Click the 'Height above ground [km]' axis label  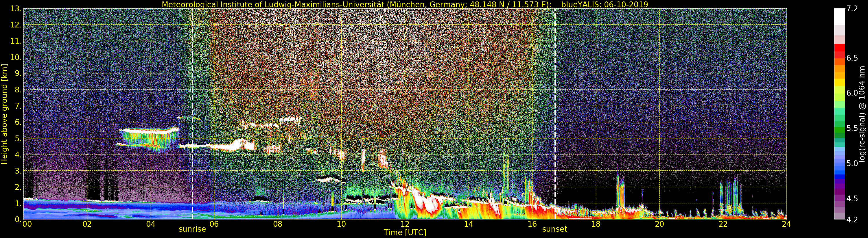[x=4, y=114]
